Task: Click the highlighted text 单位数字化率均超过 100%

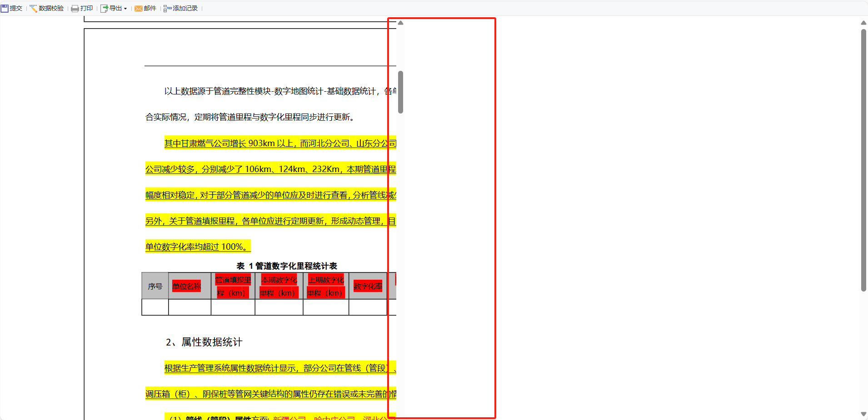Action: [x=198, y=247]
